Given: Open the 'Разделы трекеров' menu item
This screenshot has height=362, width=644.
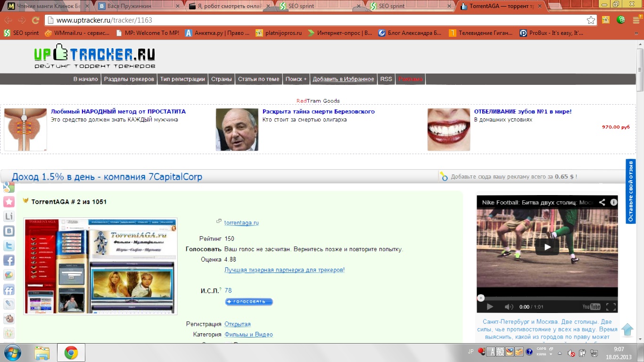Looking at the screenshot, I should pyautogui.click(x=129, y=79).
